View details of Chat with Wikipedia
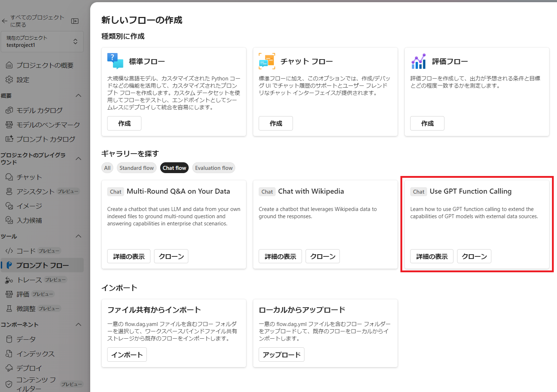The width and height of the screenshot is (557, 392). click(x=280, y=256)
